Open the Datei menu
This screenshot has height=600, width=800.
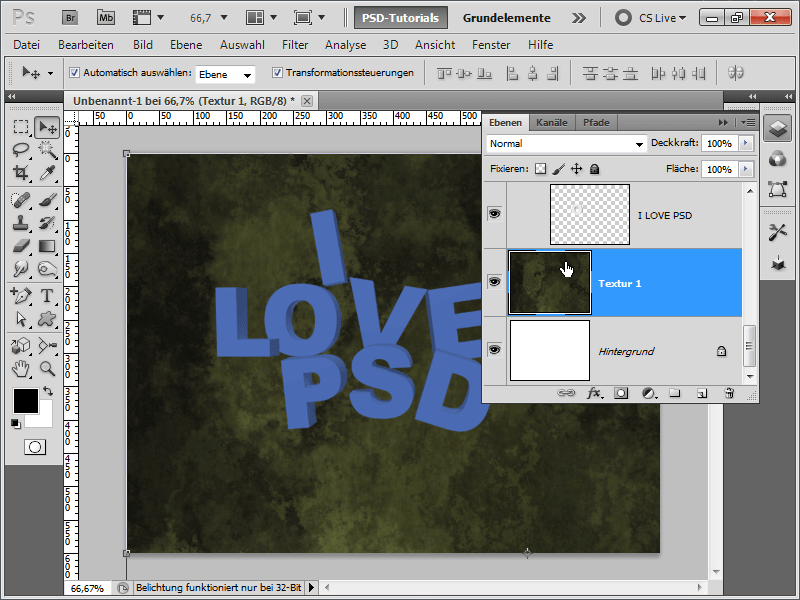[27, 45]
